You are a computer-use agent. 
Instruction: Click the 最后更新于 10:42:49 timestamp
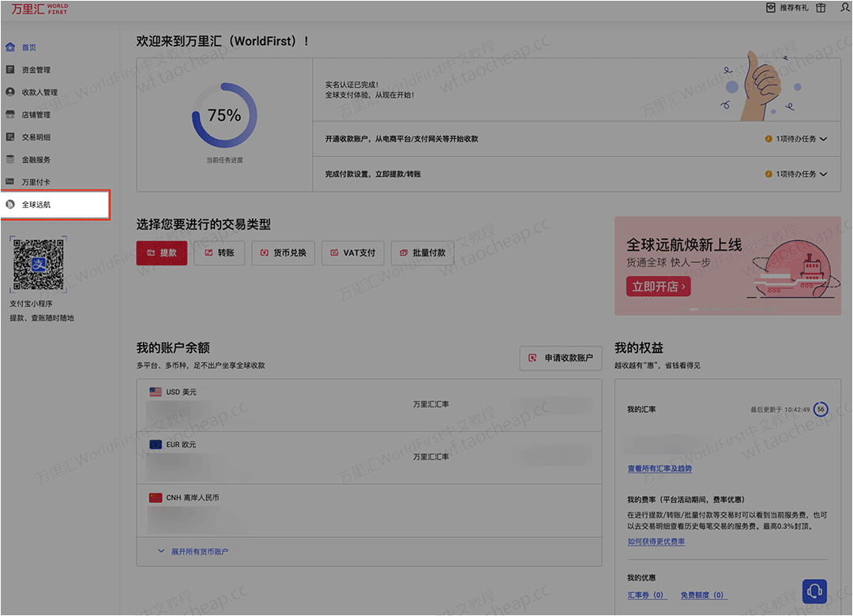click(x=780, y=409)
